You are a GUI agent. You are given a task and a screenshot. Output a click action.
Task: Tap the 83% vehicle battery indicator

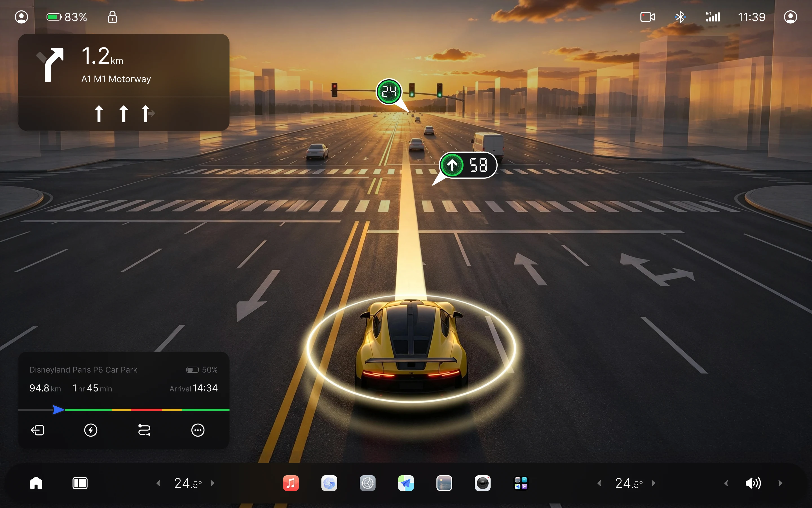[x=67, y=17]
